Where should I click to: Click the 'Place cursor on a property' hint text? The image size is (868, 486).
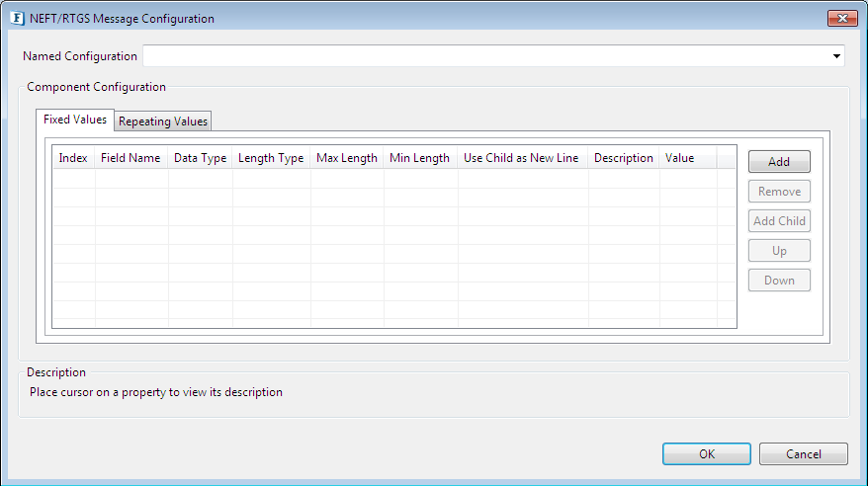coord(156,392)
